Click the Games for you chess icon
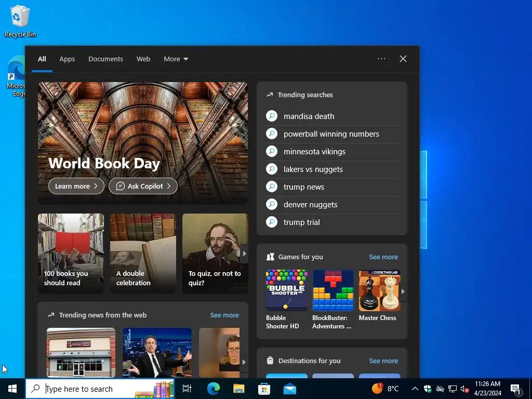 [x=270, y=257]
